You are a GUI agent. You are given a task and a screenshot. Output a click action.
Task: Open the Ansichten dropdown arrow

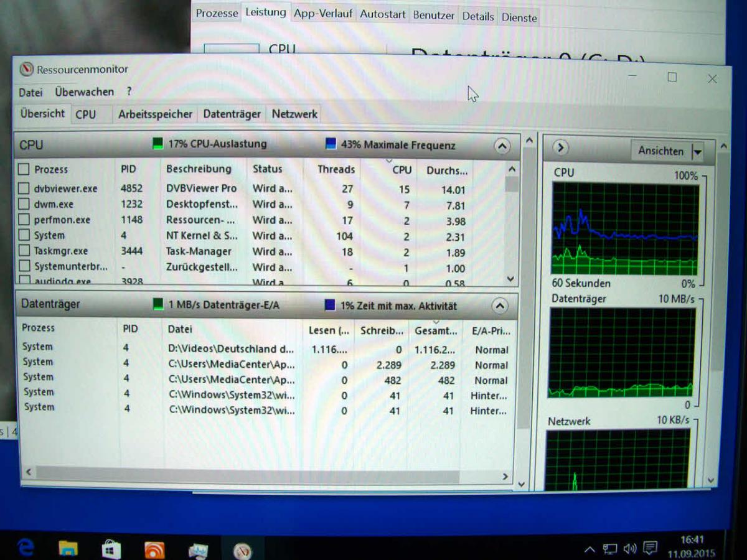[697, 151]
